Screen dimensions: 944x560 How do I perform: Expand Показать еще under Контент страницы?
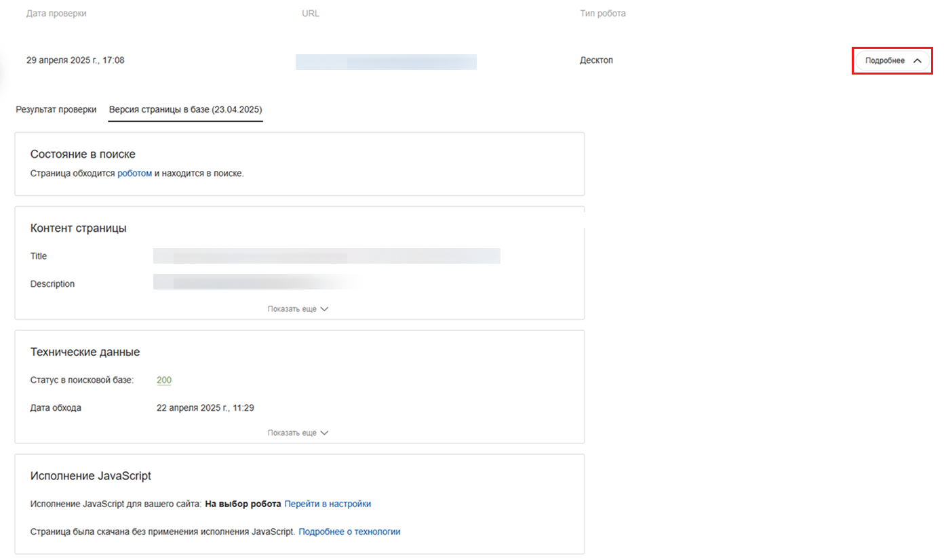tap(298, 308)
